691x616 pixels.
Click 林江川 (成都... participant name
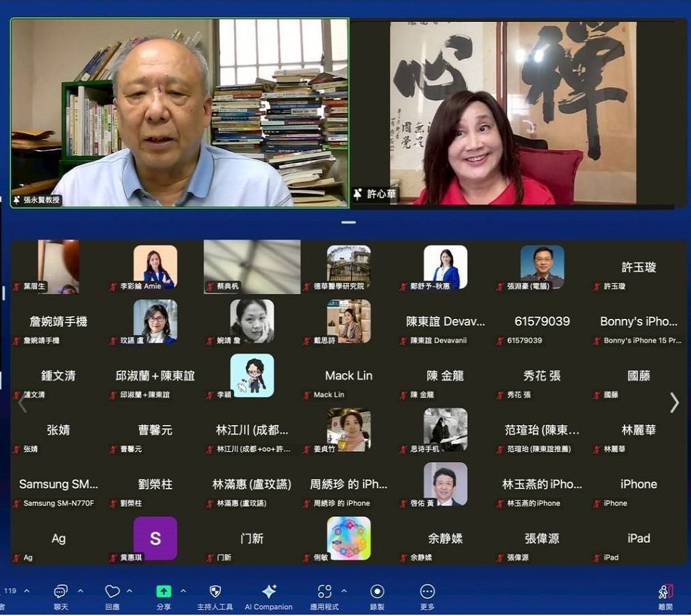tap(252, 431)
